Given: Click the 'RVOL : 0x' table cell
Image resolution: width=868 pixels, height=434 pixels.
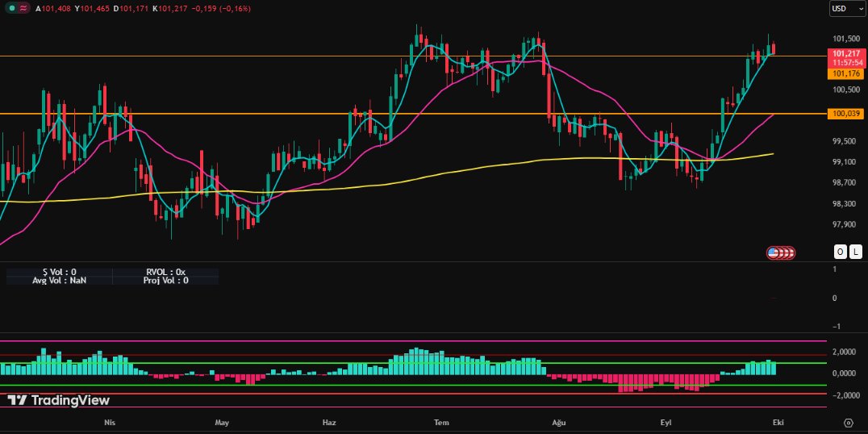Looking at the screenshot, I should [165, 273].
